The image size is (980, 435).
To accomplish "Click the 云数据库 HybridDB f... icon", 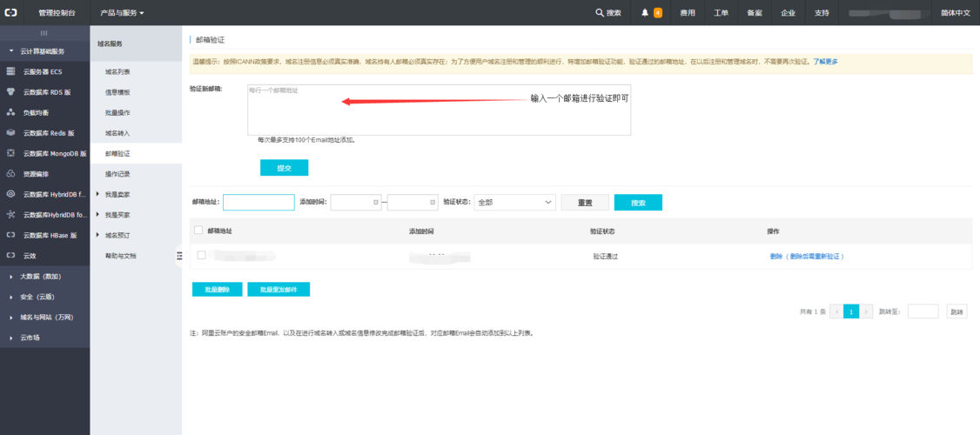I will (10, 194).
